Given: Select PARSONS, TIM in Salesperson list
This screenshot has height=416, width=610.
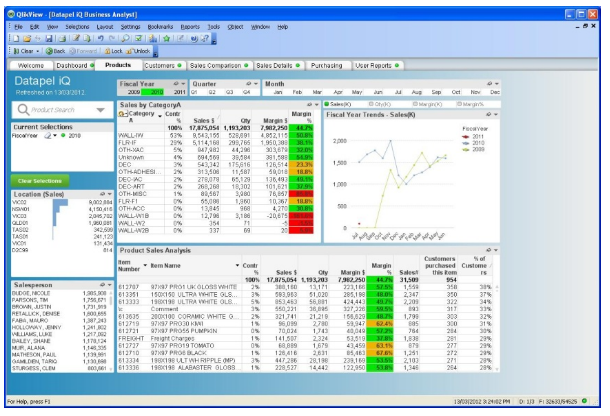Looking at the screenshot, I should pyautogui.click(x=59, y=300).
